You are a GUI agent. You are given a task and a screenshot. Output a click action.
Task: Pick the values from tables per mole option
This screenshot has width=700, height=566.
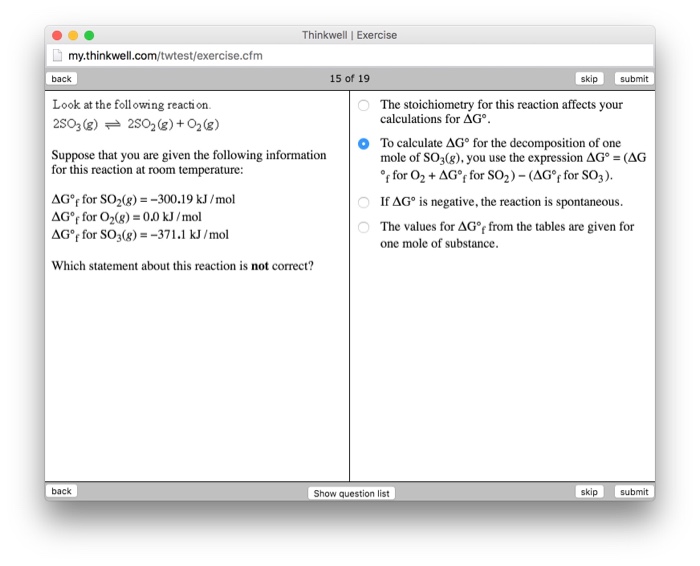pos(363,227)
